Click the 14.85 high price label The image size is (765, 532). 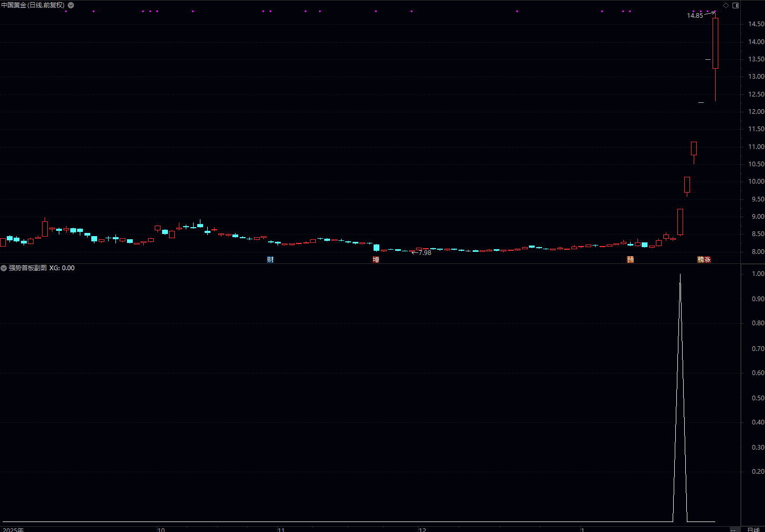click(695, 16)
